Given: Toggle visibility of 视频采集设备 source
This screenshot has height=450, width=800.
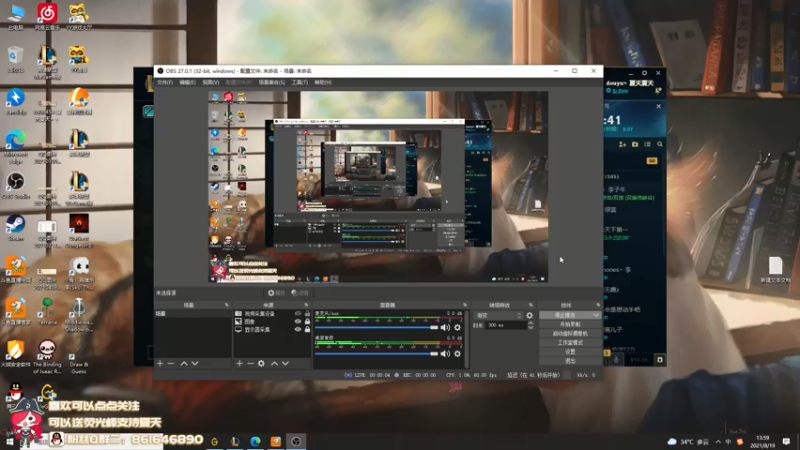Looking at the screenshot, I should coord(298,314).
